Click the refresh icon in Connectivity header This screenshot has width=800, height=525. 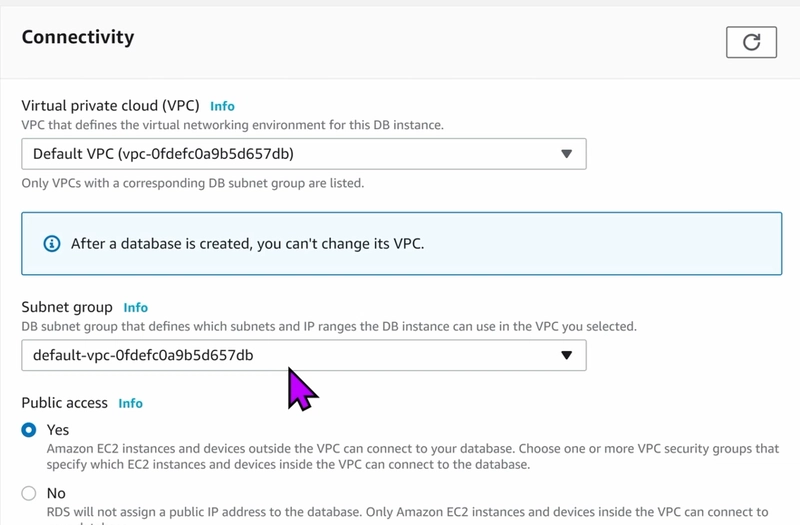pos(751,42)
